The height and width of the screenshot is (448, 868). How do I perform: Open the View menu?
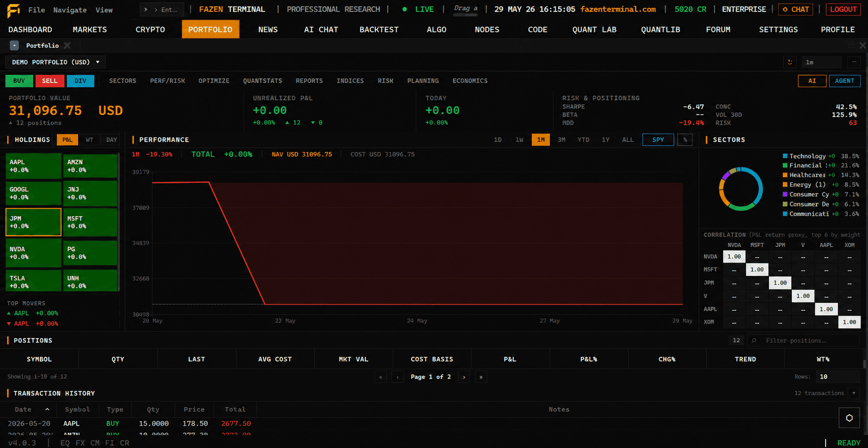tap(104, 10)
